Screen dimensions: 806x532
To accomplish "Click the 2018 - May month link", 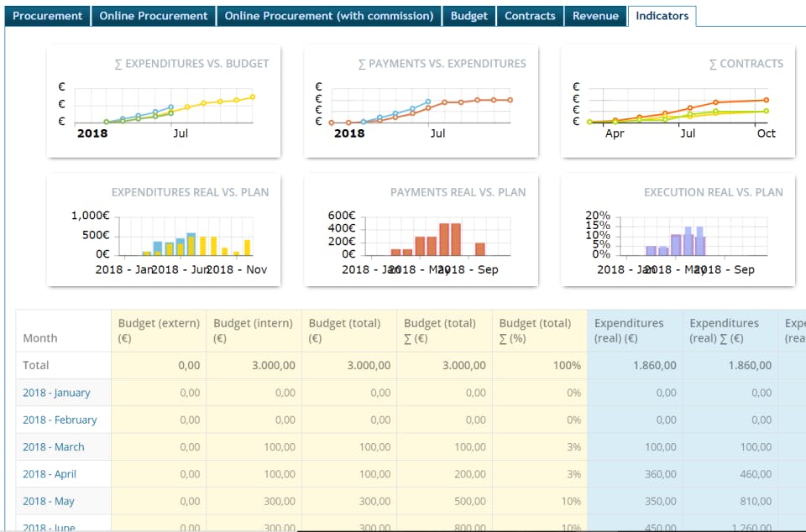I will pos(49,501).
